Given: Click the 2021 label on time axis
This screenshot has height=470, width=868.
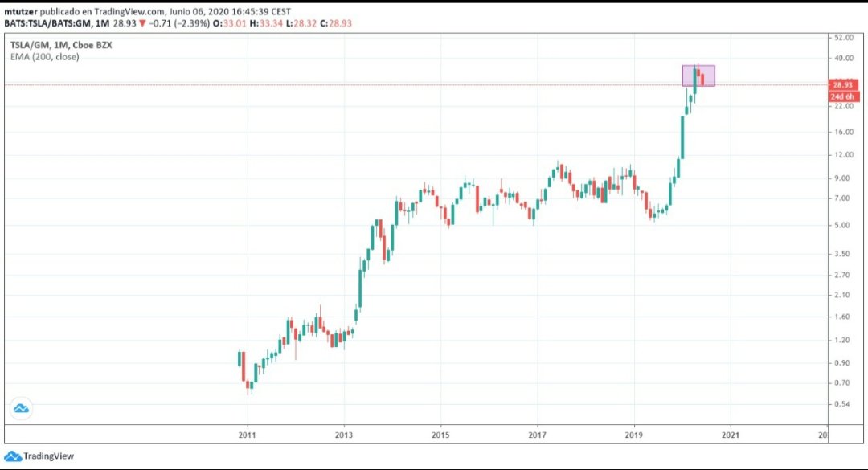Looking at the screenshot, I should coord(730,435).
